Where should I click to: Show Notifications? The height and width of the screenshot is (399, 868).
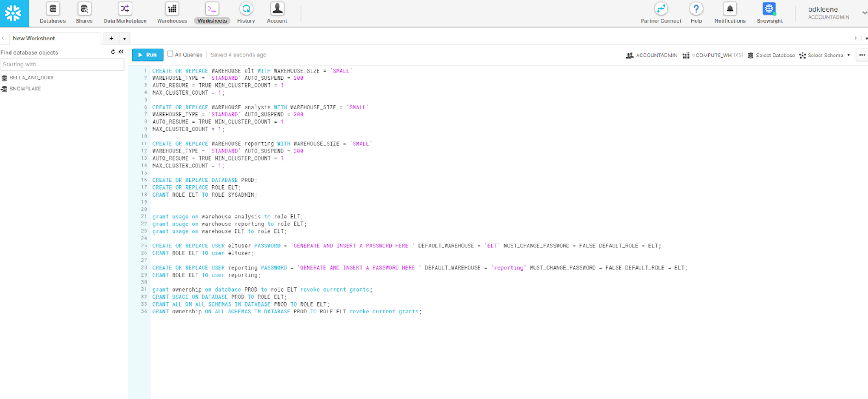pyautogui.click(x=730, y=13)
